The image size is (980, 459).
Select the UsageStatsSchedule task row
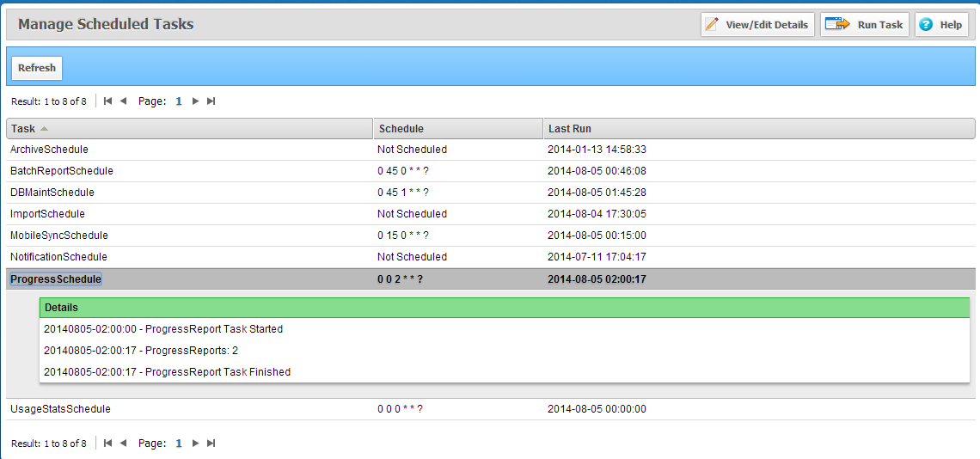click(x=60, y=409)
